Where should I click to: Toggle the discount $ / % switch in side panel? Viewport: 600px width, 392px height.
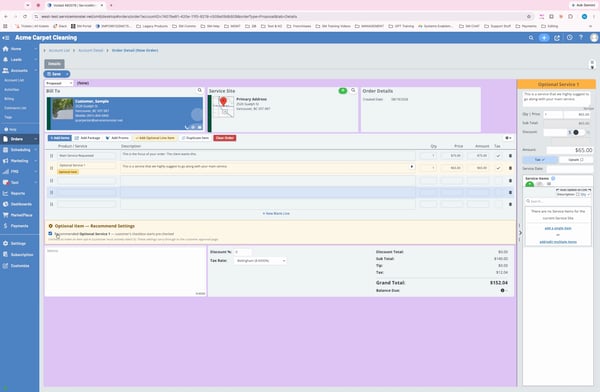pyautogui.click(x=577, y=132)
